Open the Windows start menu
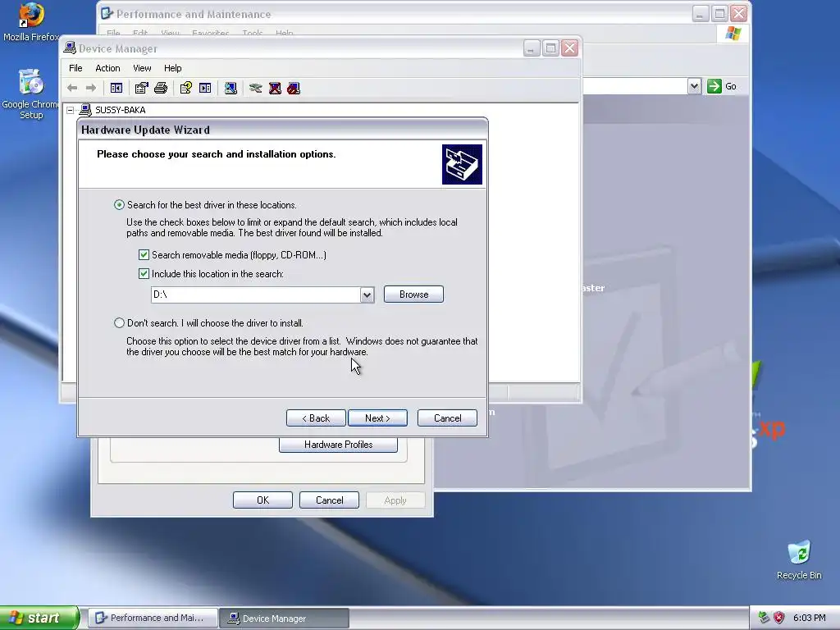 click(x=39, y=618)
